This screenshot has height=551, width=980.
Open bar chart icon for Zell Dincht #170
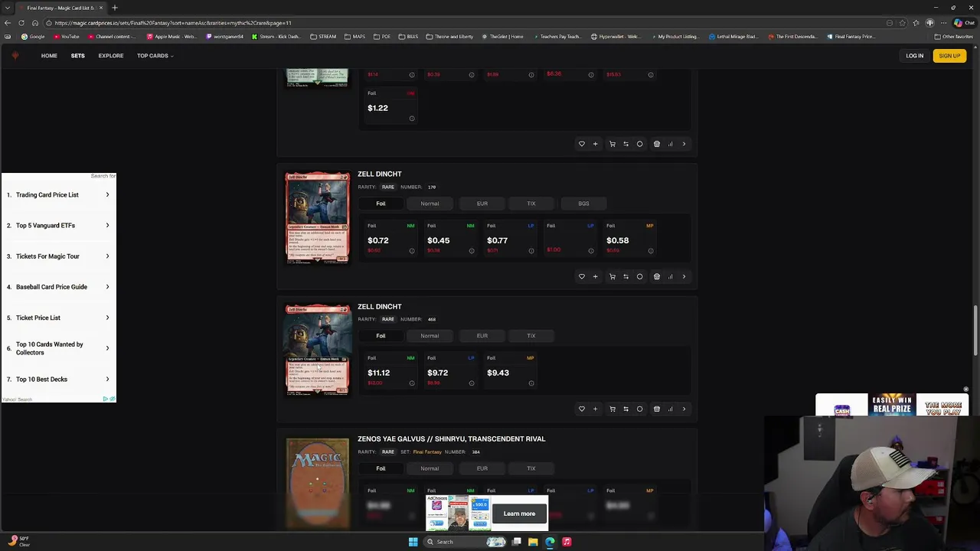click(670, 276)
